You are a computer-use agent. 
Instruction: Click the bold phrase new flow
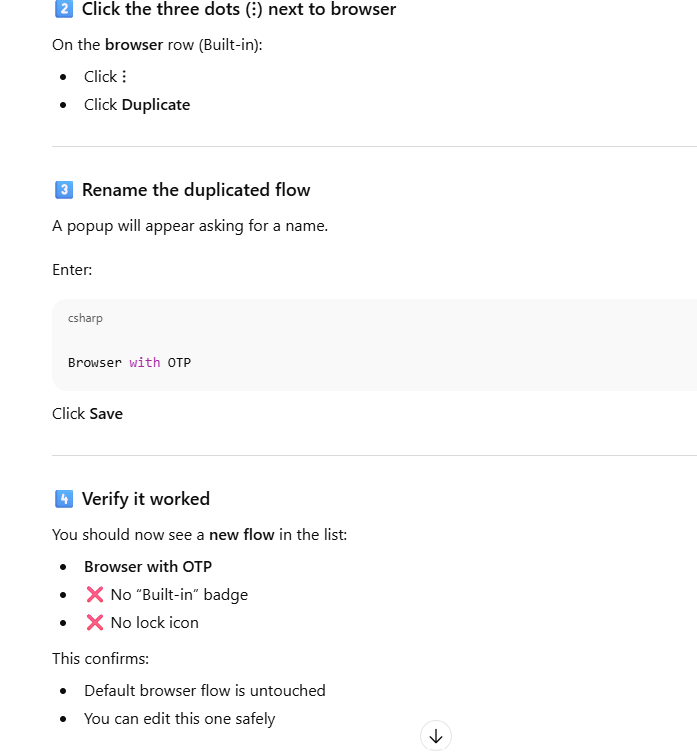pyautogui.click(x=241, y=535)
